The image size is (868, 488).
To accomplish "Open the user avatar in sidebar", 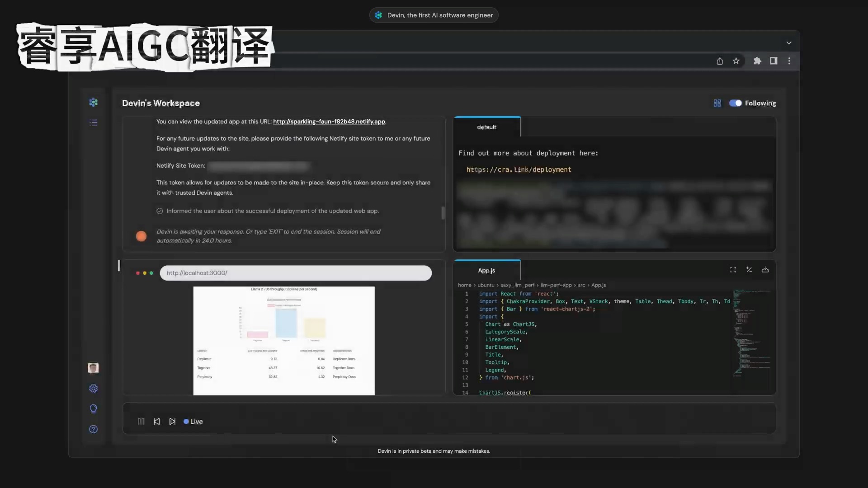I will (93, 368).
